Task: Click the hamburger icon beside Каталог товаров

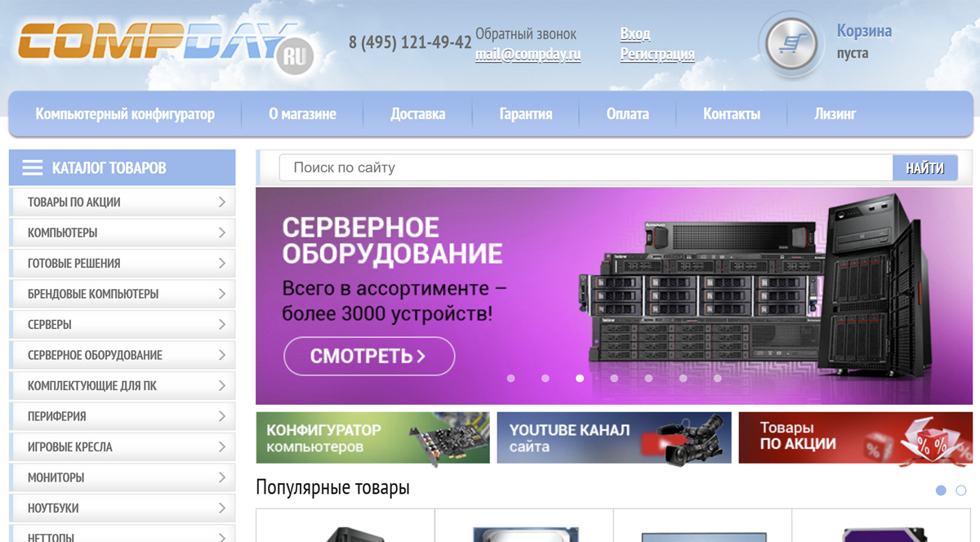Action: click(x=33, y=168)
